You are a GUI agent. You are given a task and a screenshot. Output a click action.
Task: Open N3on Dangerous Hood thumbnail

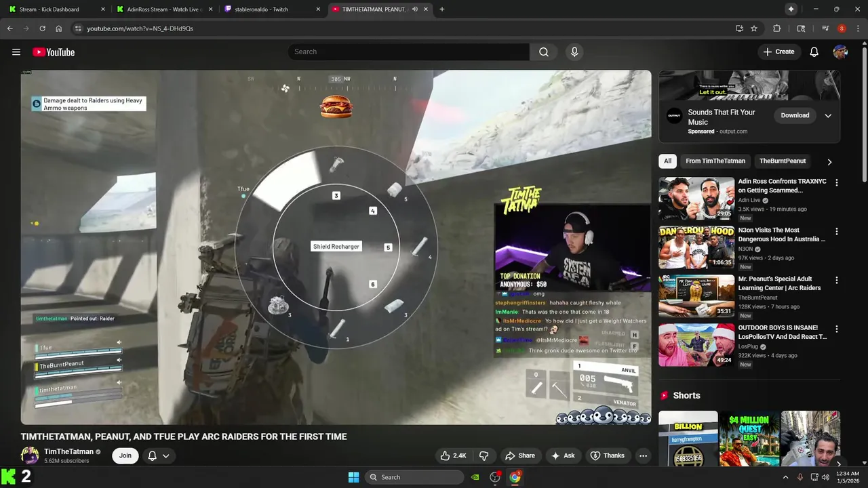coord(696,247)
